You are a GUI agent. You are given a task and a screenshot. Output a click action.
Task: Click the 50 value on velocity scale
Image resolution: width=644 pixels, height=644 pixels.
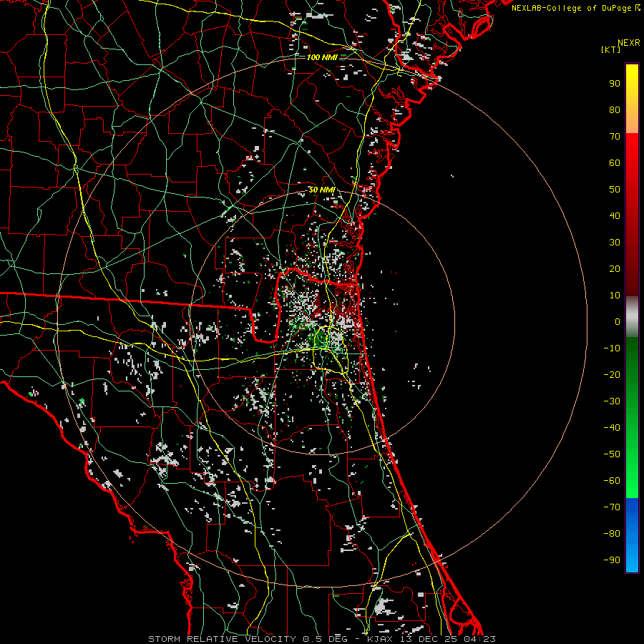tap(615, 190)
